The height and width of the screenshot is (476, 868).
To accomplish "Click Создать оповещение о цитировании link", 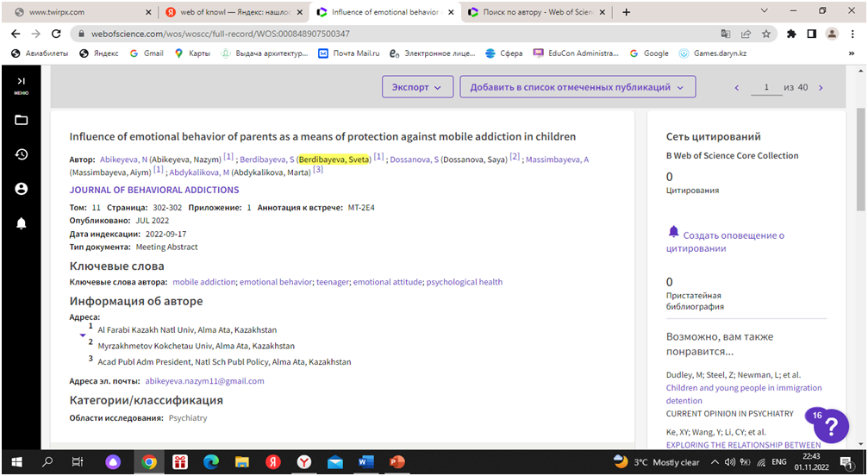I will [x=725, y=241].
